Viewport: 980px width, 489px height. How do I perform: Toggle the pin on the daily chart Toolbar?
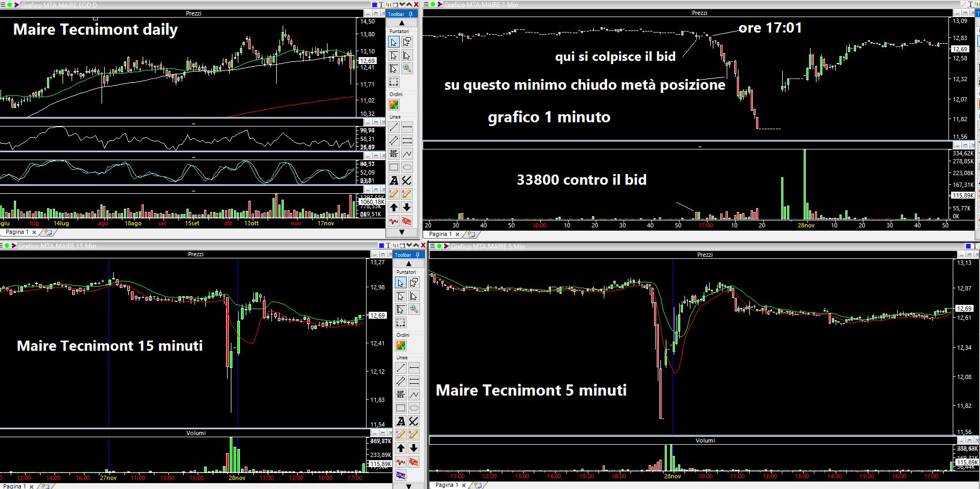(410, 14)
